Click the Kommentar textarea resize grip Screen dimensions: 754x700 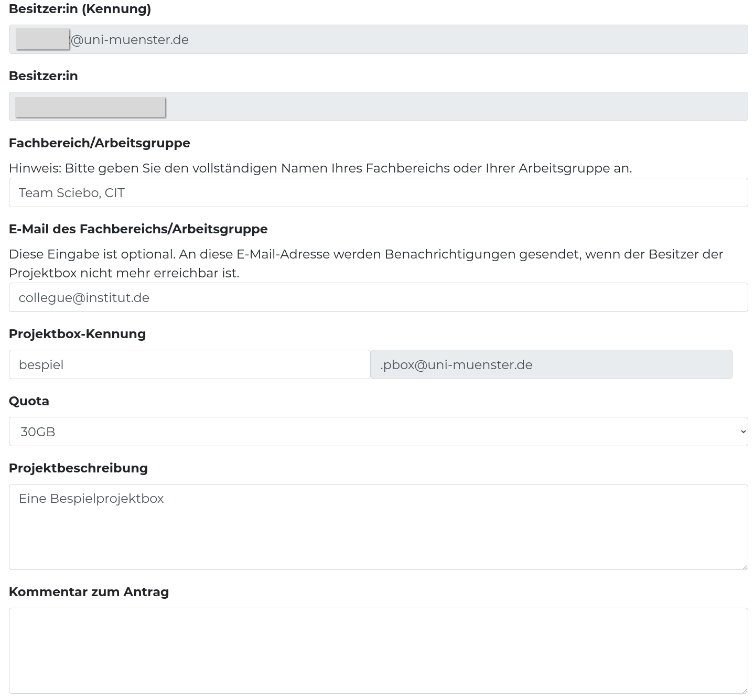pyautogui.click(x=745, y=691)
